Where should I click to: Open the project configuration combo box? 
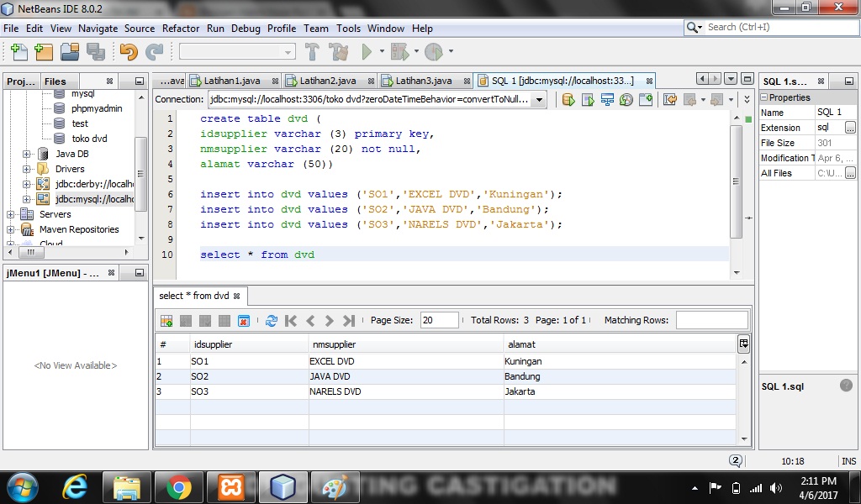click(x=237, y=51)
